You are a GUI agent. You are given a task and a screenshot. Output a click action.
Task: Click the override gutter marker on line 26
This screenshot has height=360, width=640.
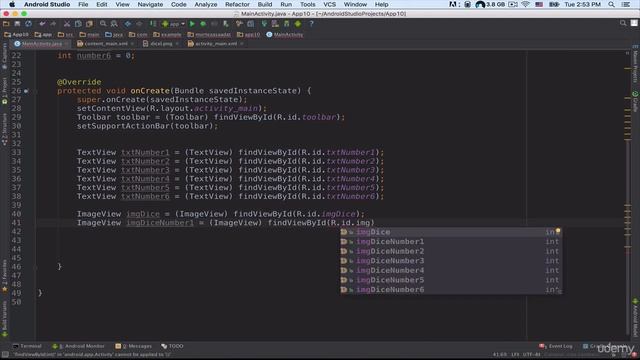[26, 91]
